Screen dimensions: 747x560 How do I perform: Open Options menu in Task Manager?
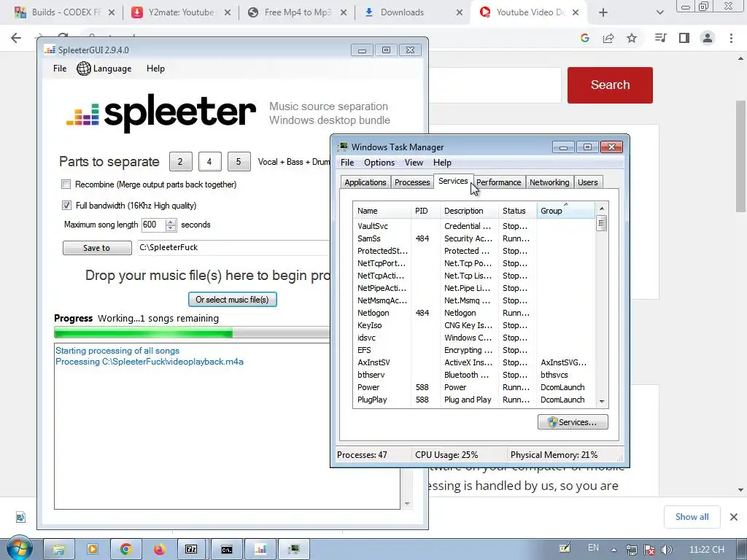click(x=379, y=163)
